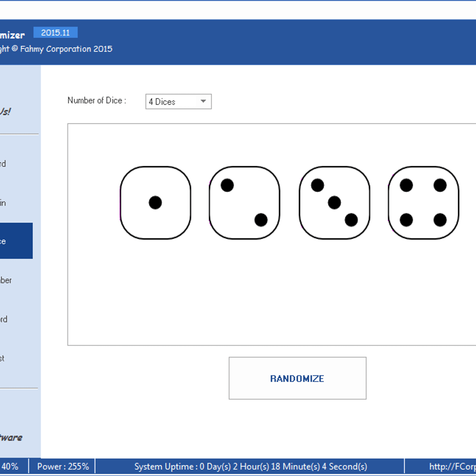
Task: Select the die showing two dots
Action: pyautogui.click(x=244, y=203)
